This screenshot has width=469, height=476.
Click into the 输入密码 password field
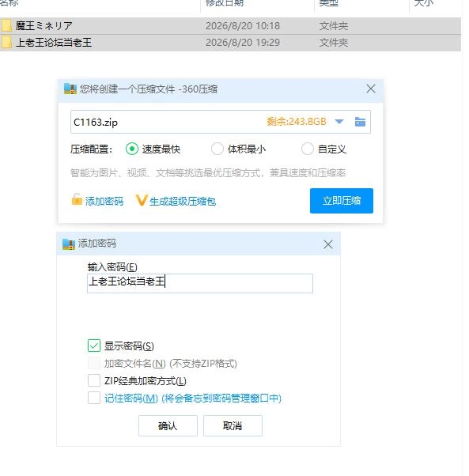pyautogui.click(x=200, y=283)
